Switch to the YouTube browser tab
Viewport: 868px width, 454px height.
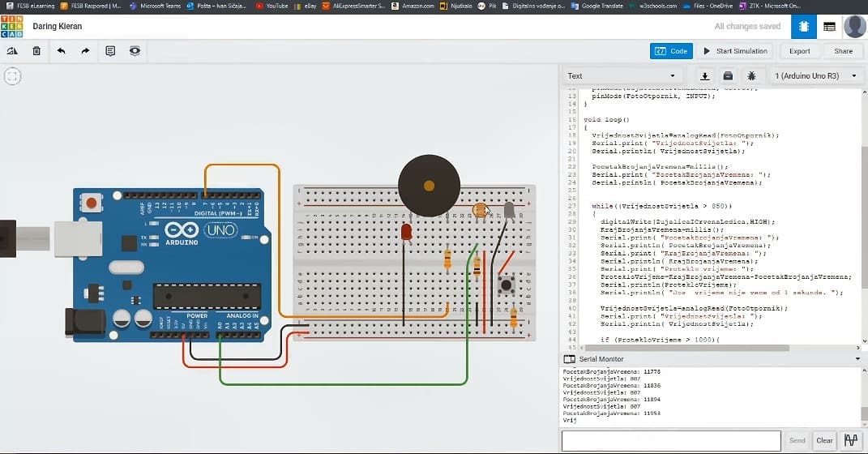272,5
